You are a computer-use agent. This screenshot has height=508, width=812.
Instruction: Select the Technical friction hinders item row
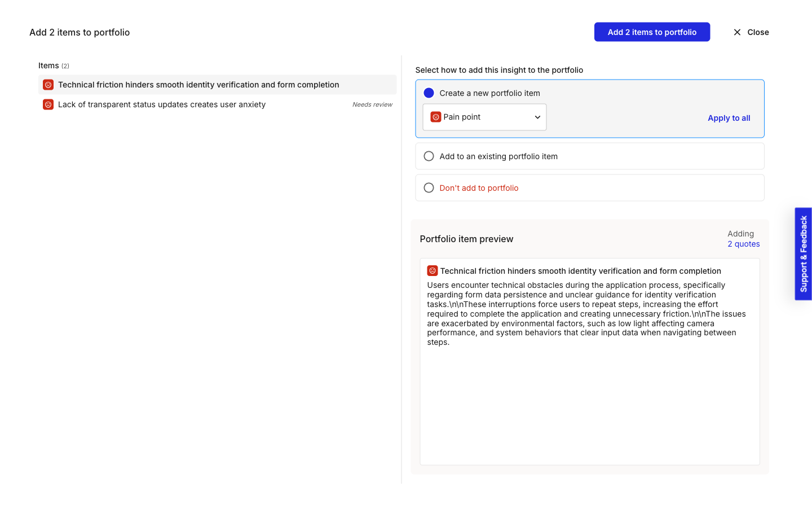pos(217,85)
